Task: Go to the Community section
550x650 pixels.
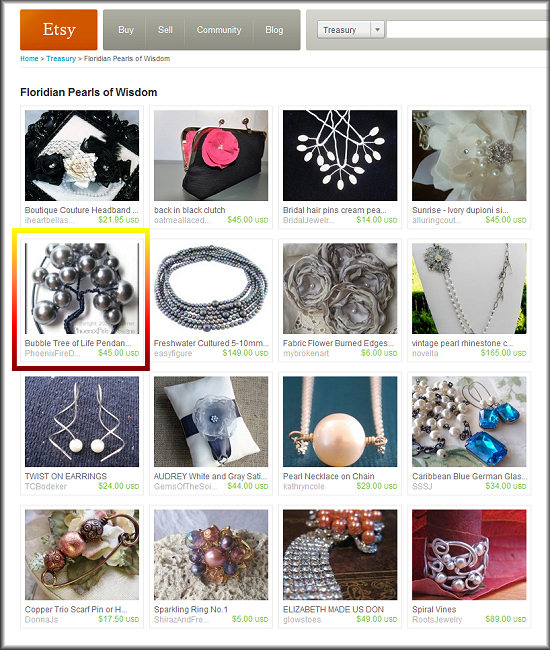Action: click(x=219, y=30)
